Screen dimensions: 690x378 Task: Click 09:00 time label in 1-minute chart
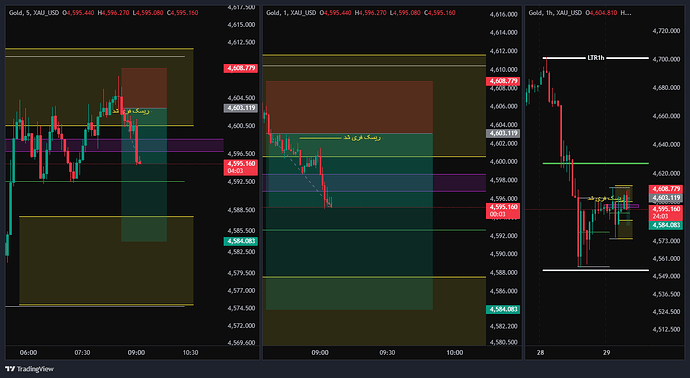click(x=320, y=352)
